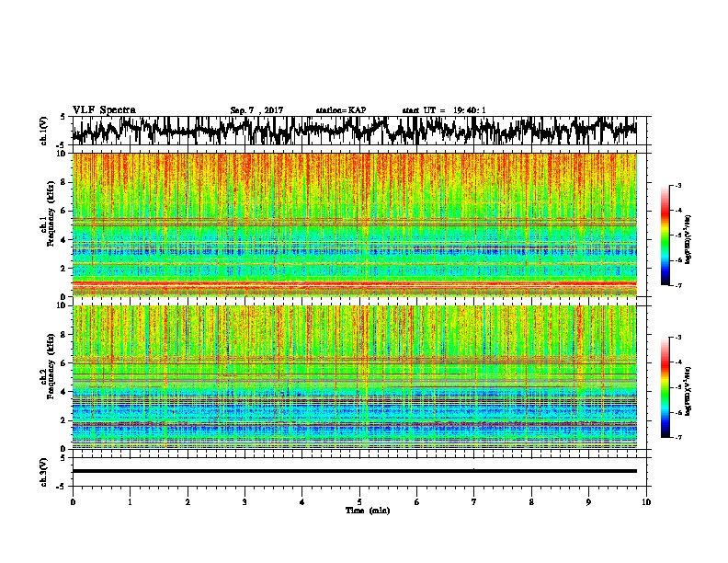The height and width of the screenshot is (563, 728).
Task: Click the "start UT = 19:40:1" header text
Action: pos(443,110)
